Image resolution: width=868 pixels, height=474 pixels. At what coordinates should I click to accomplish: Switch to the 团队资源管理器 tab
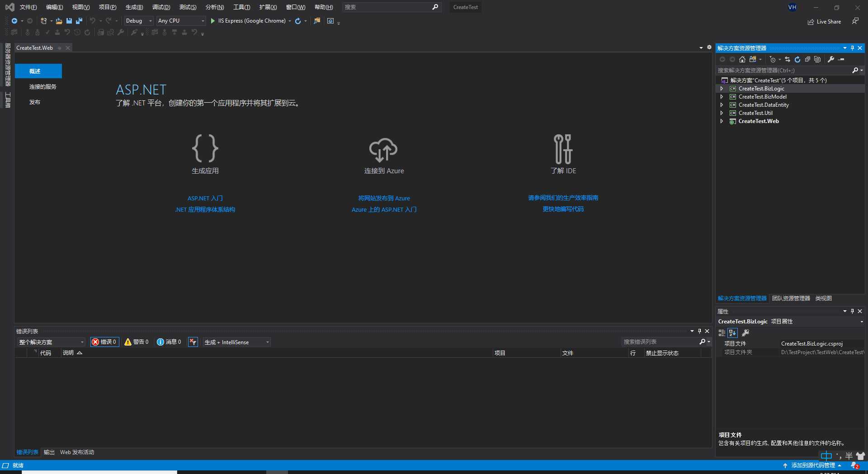tap(791, 299)
